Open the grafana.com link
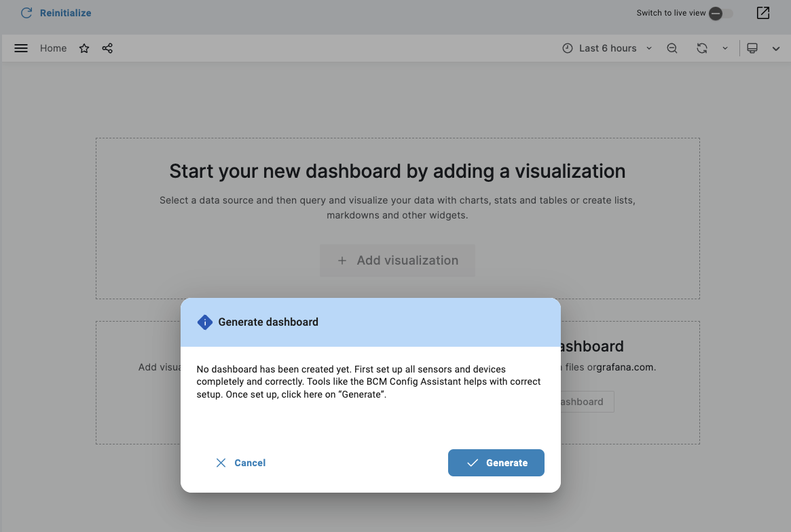 click(625, 367)
